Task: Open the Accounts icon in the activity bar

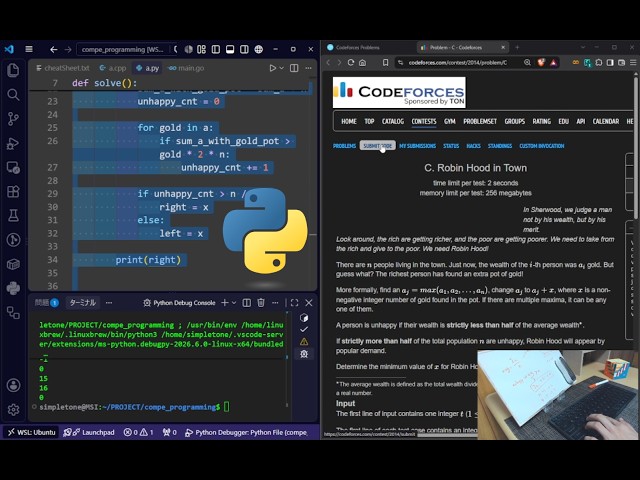Action: (x=13, y=385)
